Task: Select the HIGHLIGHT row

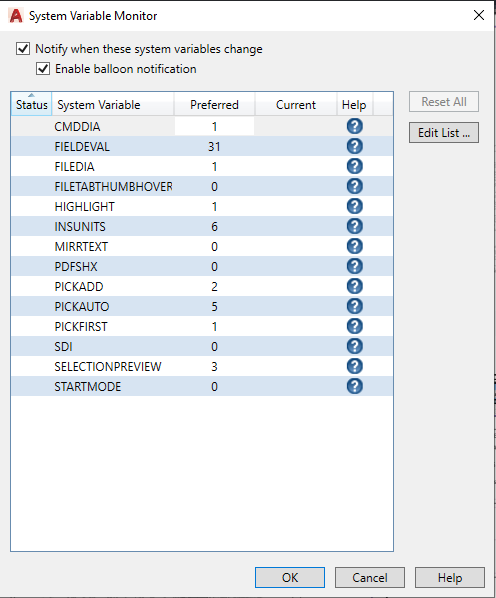Action: [x=202, y=206]
